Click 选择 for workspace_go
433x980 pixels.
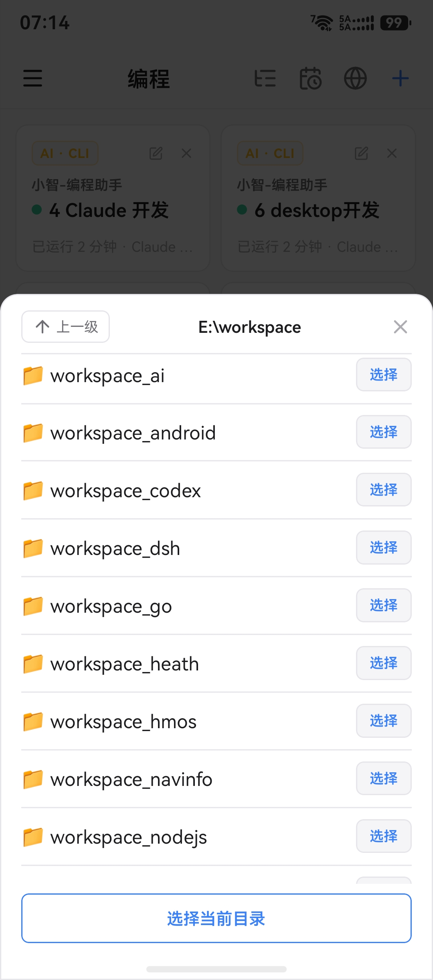384,605
